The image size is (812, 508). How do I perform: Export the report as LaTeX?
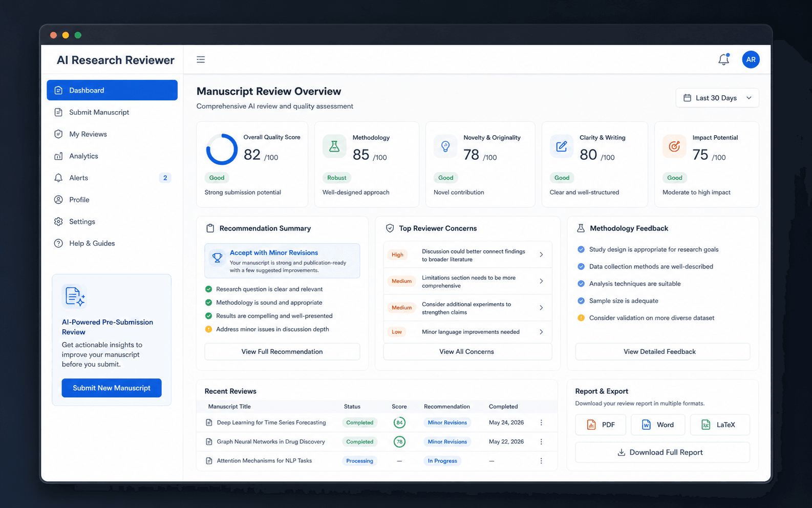720,425
